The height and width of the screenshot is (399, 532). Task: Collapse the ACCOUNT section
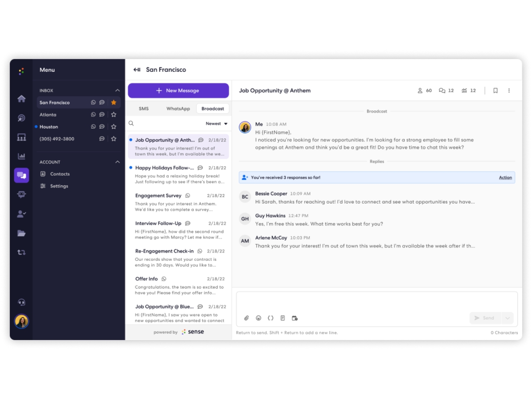tap(117, 162)
